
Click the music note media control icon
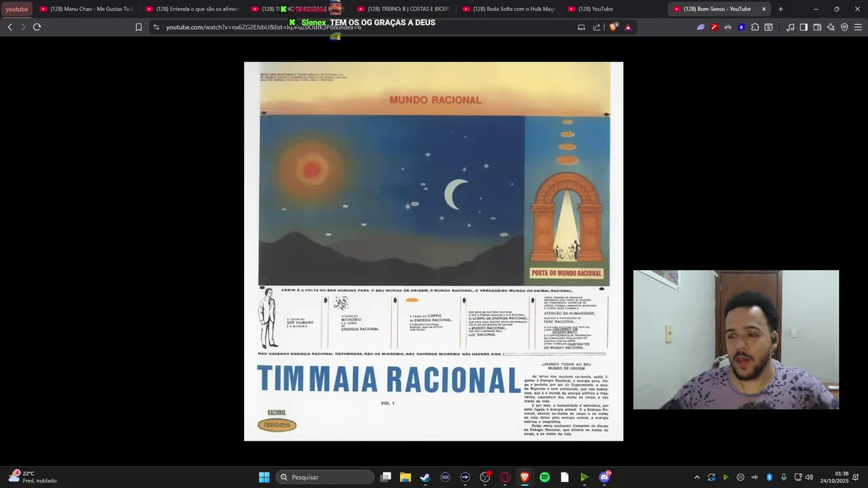tap(790, 27)
